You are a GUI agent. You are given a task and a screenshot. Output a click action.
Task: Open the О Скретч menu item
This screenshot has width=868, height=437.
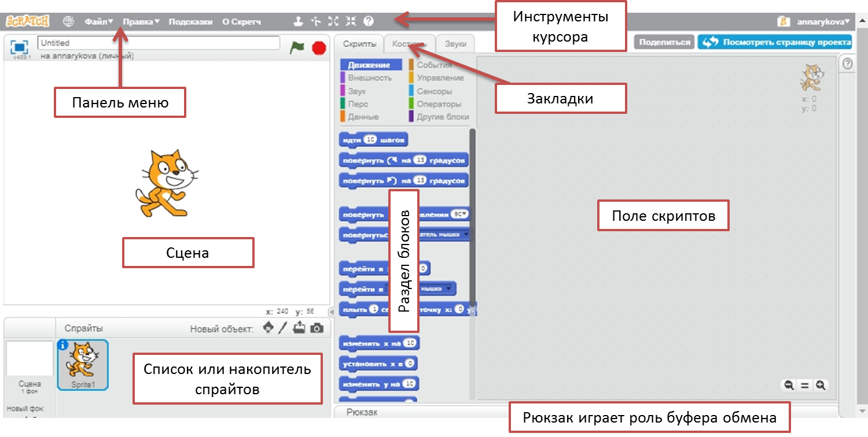[x=241, y=21]
